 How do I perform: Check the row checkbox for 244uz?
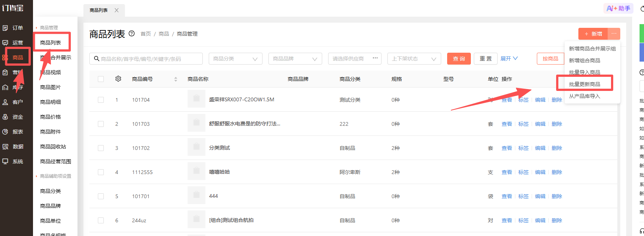tap(101, 220)
